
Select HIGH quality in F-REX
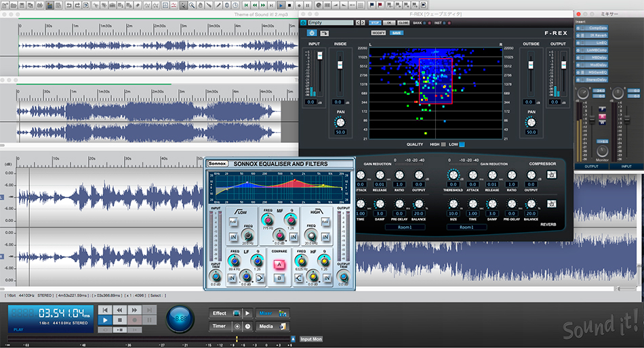(x=443, y=144)
